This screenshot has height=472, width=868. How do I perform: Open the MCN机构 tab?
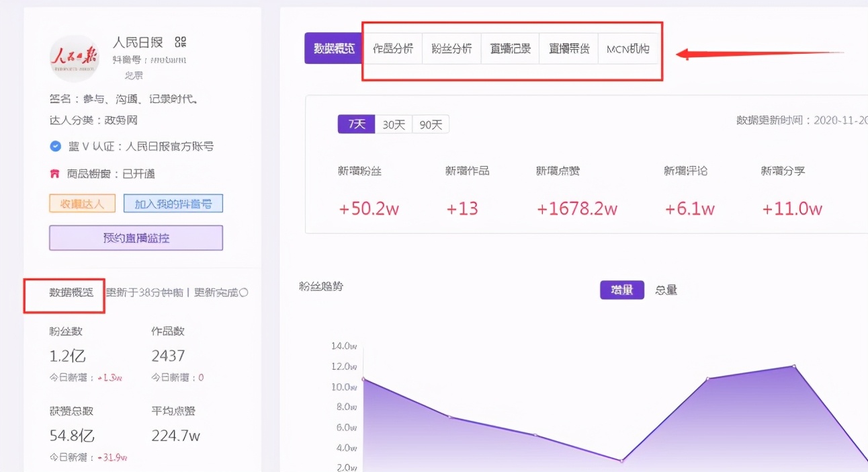pyautogui.click(x=628, y=49)
